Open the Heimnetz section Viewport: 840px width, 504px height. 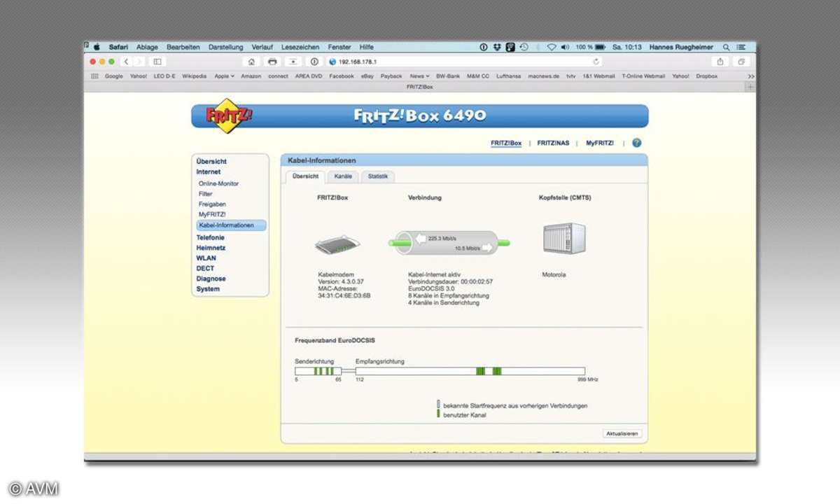(x=211, y=248)
